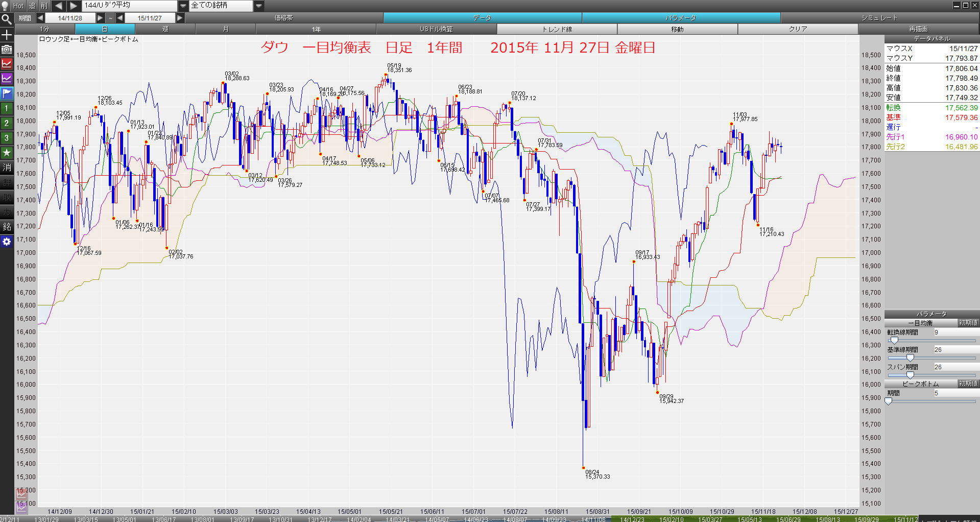The image size is (980, 522).
Task: Click the スパン期間 value field
Action: pos(955,367)
